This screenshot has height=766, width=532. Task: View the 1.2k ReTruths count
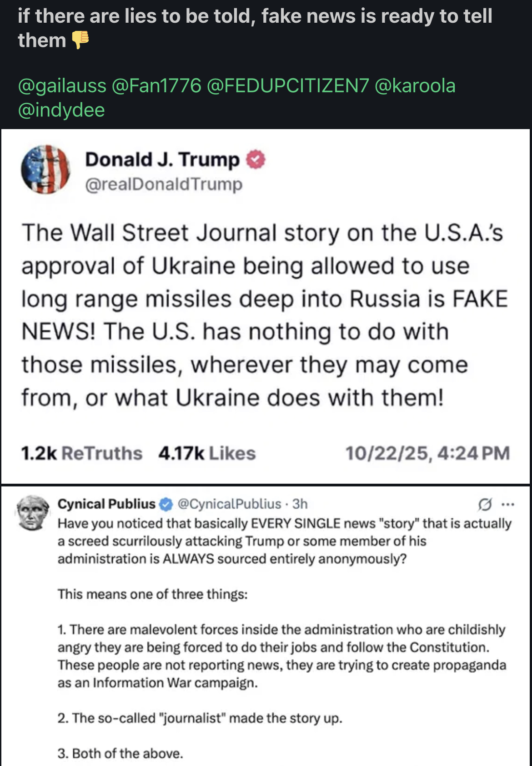pos(81,453)
